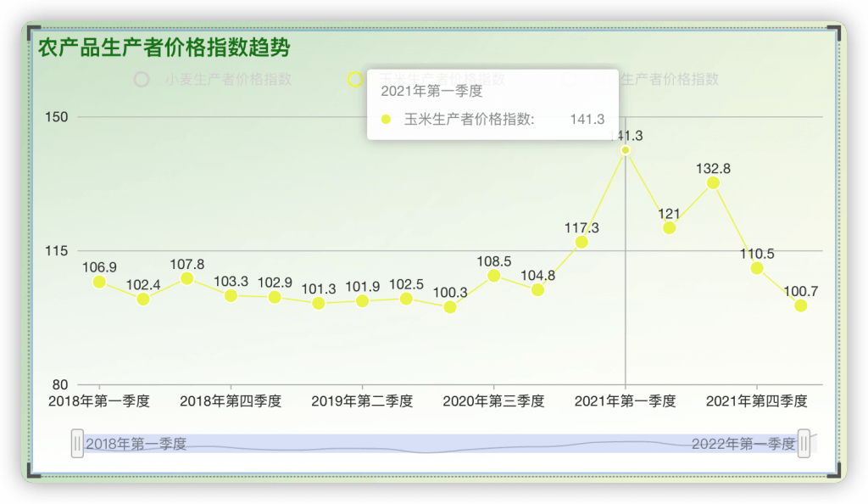Click the left zoom slider handle
Image resolution: width=868 pixels, height=504 pixels.
(77, 444)
